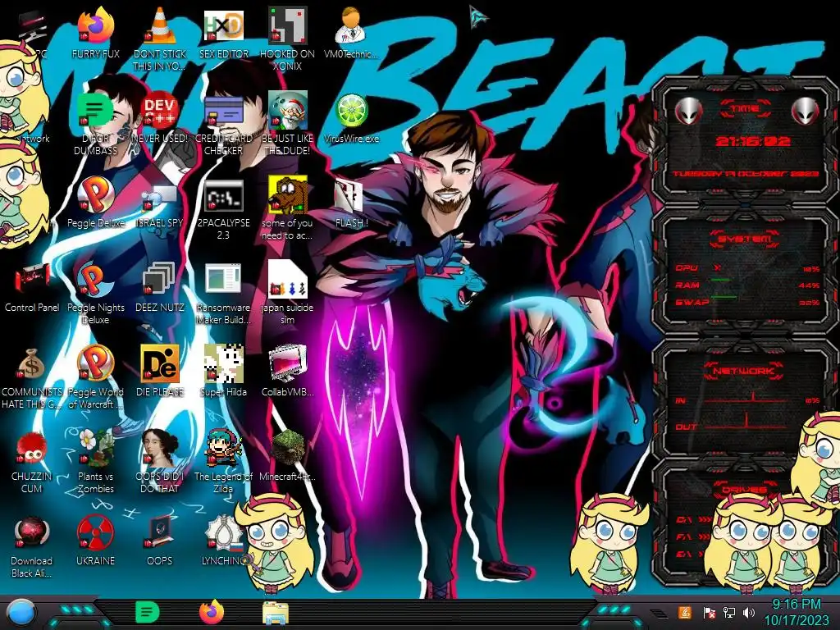Open the BE JUST LIKE THE DUDE! icon
Viewport: 840px width, 630px height.
coord(288,110)
